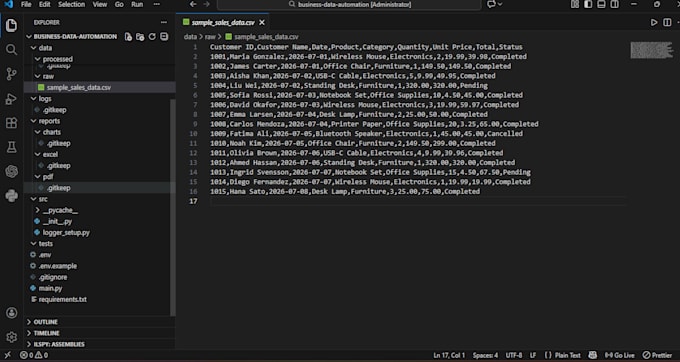Open the Accounts menu icon
The height and width of the screenshot is (362, 680).
click(11, 313)
